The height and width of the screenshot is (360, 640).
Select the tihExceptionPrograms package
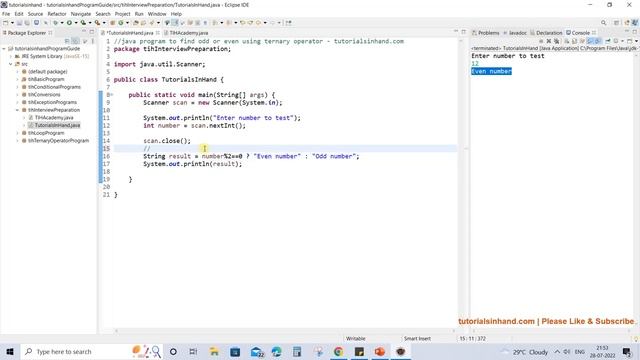[x=52, y=102]
